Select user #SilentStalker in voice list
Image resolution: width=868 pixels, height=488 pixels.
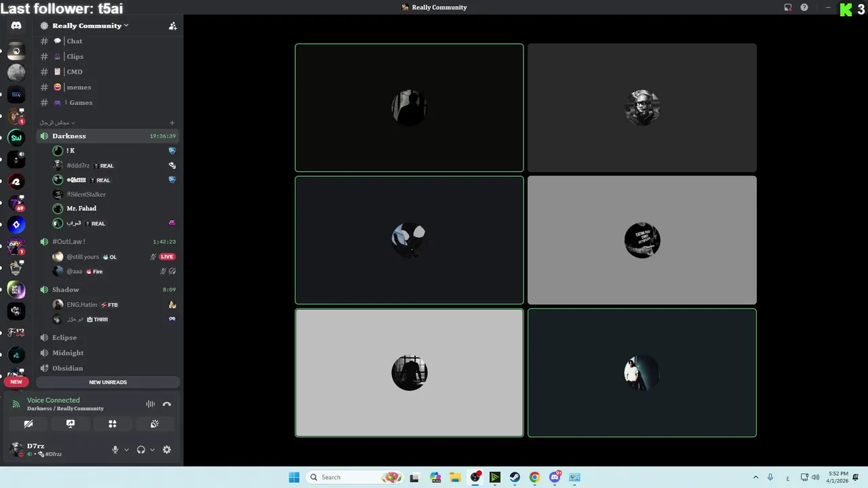coord(114,195)
